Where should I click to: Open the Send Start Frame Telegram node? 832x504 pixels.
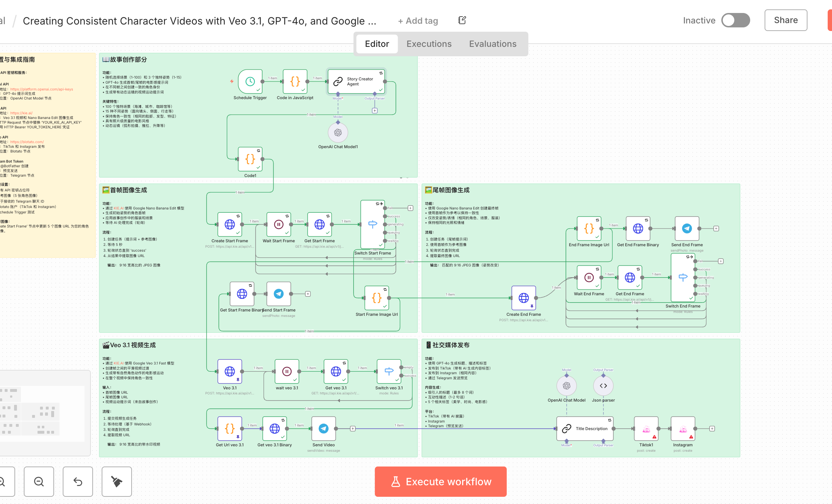tap(279, 294)
